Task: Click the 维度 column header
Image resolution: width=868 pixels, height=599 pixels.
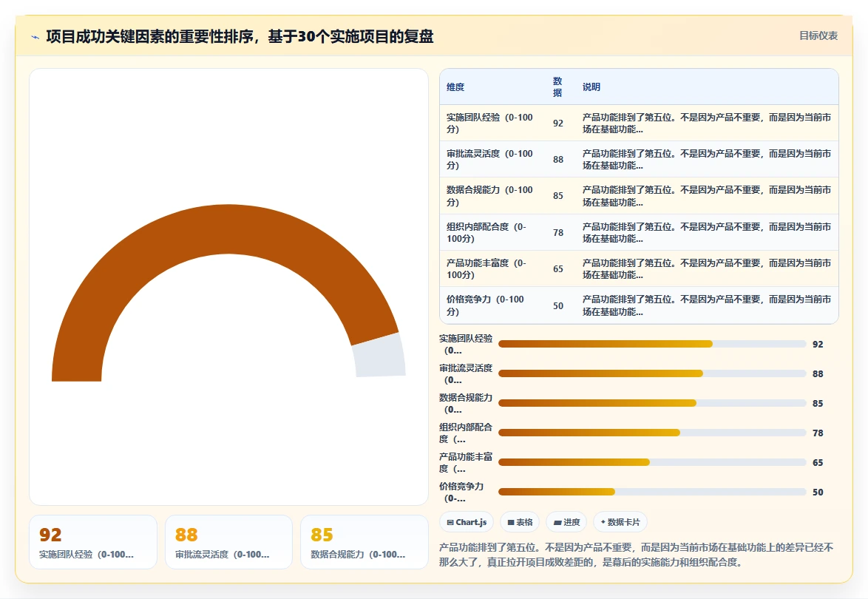Action: click(455, 87)
